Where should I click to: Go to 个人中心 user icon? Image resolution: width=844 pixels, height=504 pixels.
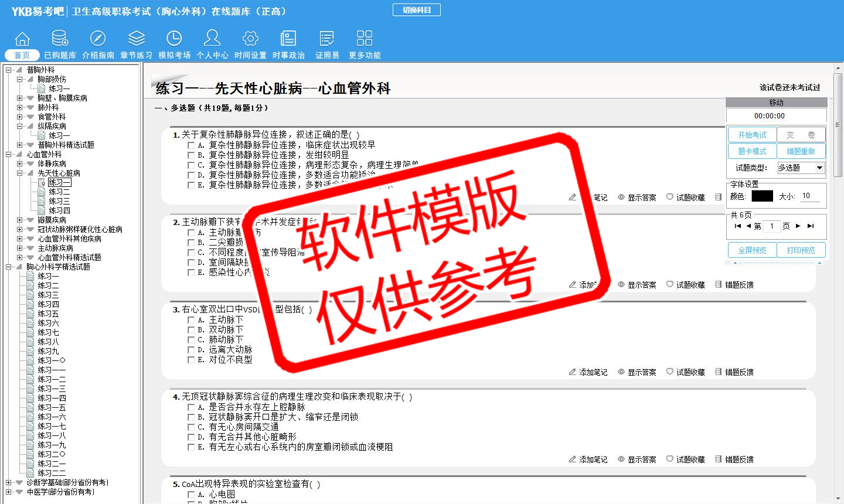tap(212, 39)
